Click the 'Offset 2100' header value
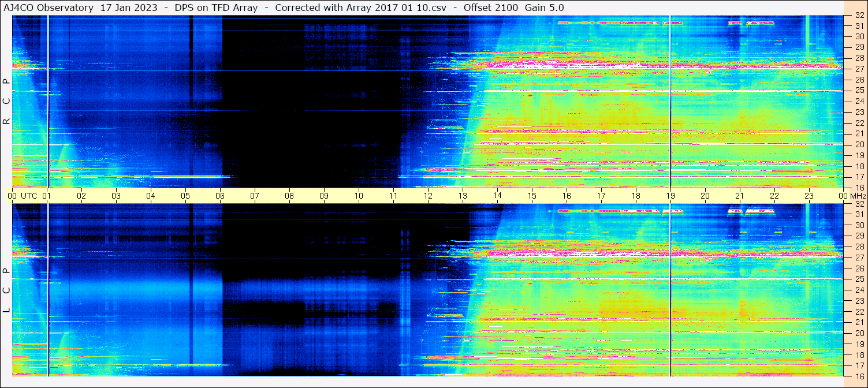The height and width of the screenshot is (388, 868). [491, 8]
